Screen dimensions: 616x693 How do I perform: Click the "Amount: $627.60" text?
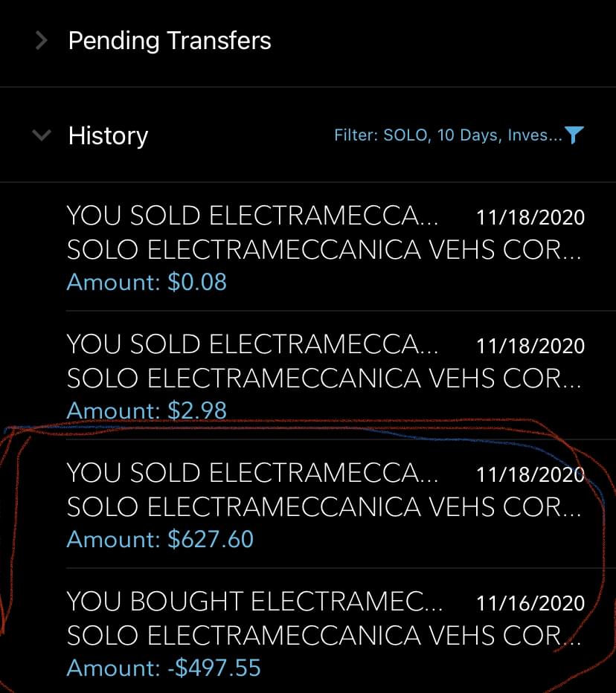pos(160,539)
